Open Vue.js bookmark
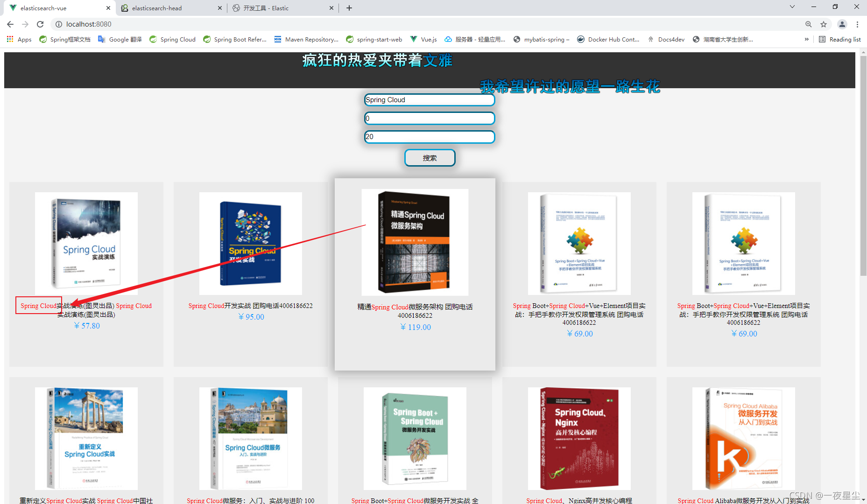 click(x=423, y=40)
